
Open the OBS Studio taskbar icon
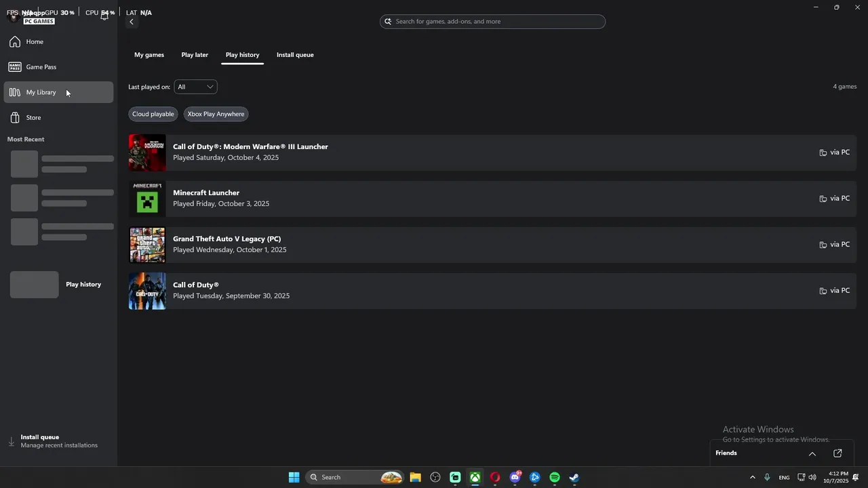pos(435,477)
